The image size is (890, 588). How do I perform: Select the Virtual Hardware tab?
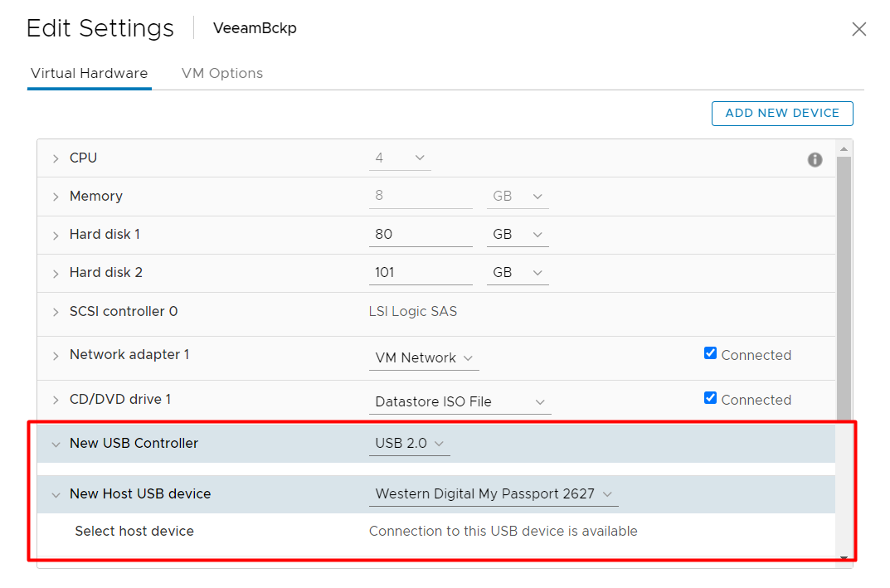click(89, 73)
